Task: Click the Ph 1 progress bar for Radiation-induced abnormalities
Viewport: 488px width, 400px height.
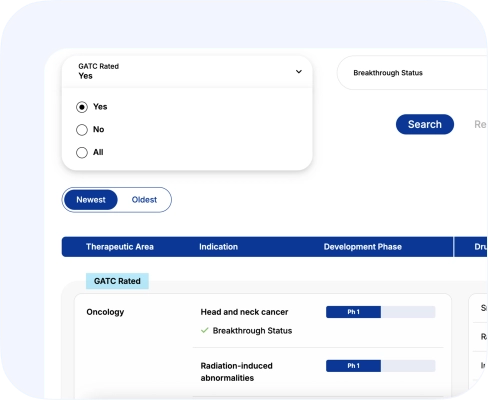Action: pyautogui.click(x=381, y=366)
